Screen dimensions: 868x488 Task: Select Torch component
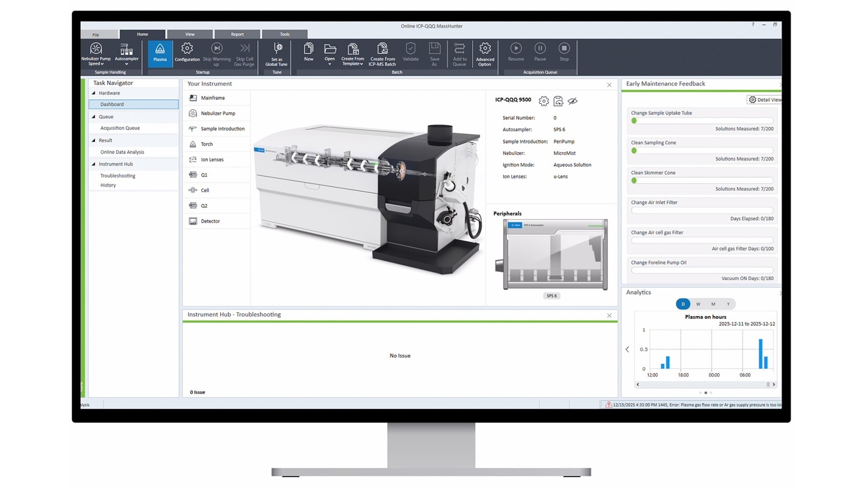[217, 144]
